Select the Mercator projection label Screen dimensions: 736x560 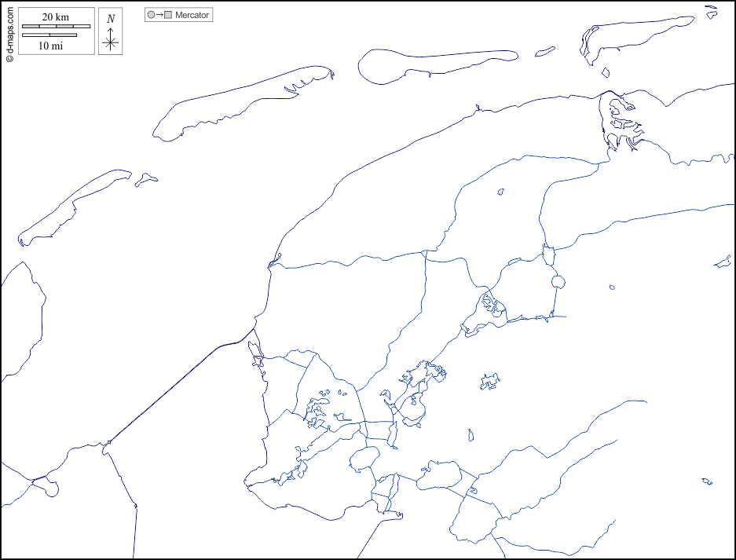192,15
